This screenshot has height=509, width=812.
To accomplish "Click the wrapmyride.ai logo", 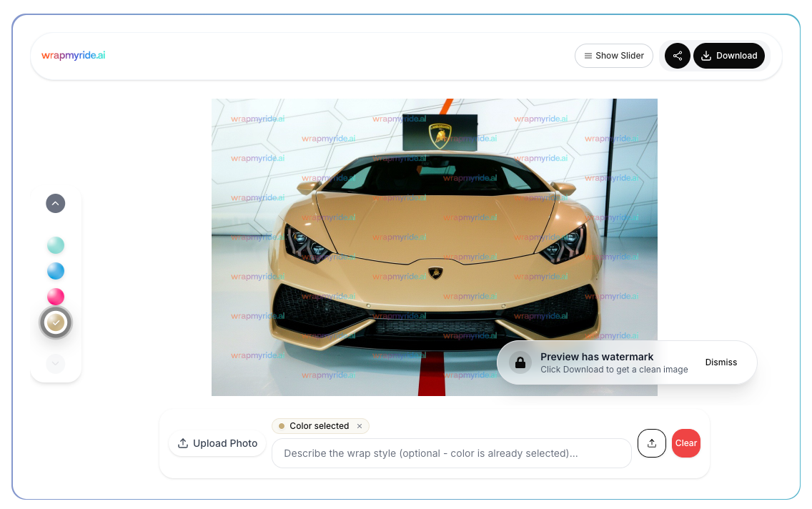I will click(x=72, y=55).
